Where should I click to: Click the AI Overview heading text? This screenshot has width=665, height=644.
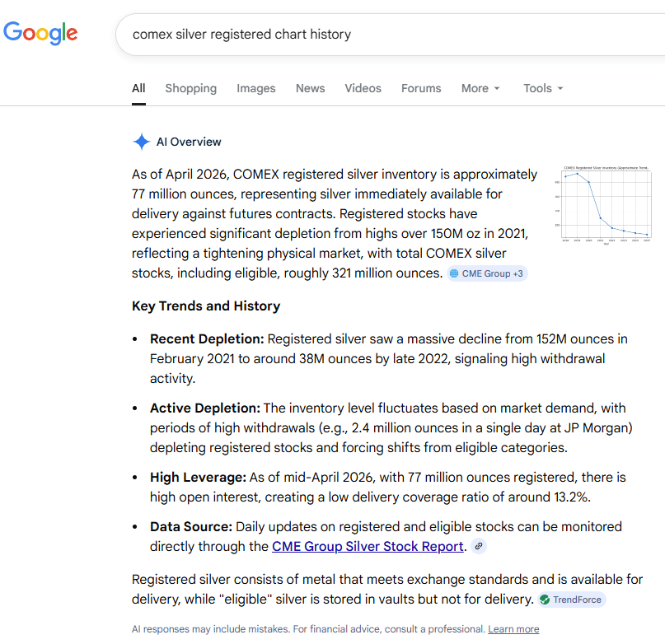point(189,142)
